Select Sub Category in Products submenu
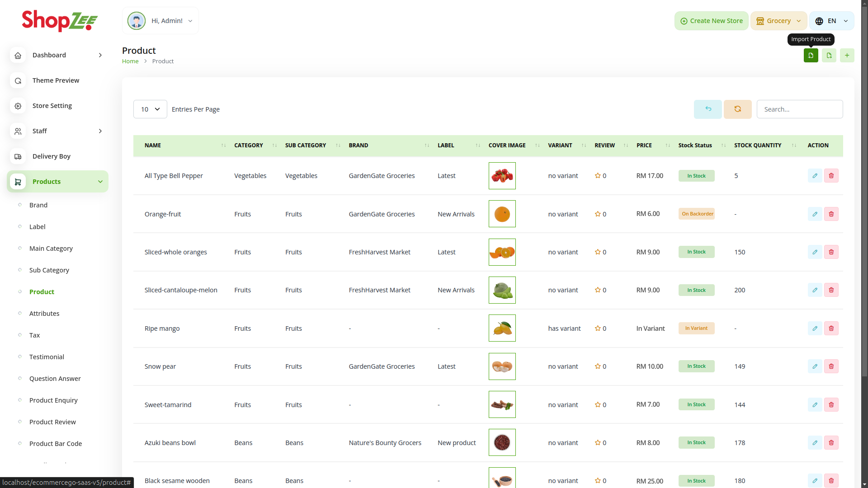Screen dimensions: 868x488 pyautogui.click(x=49, y=270)
